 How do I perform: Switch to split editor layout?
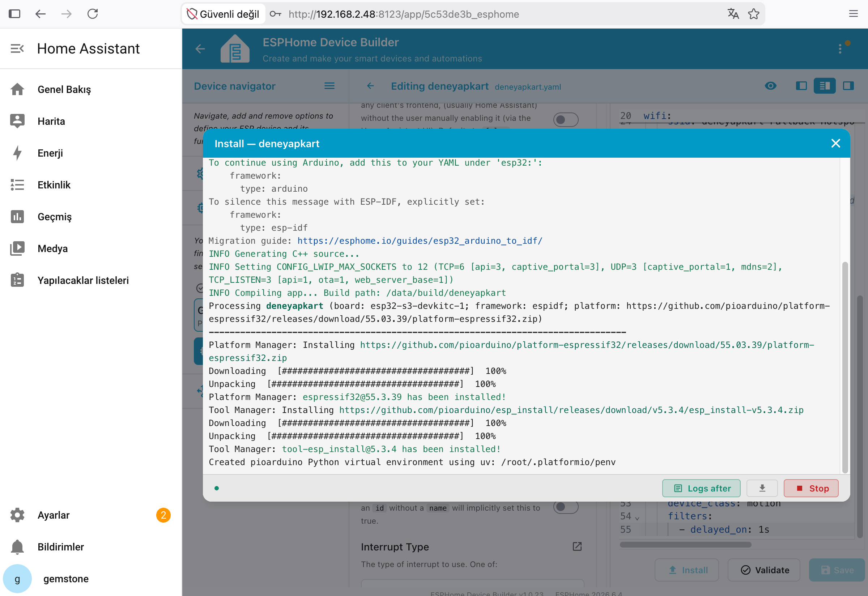point(825,86)
